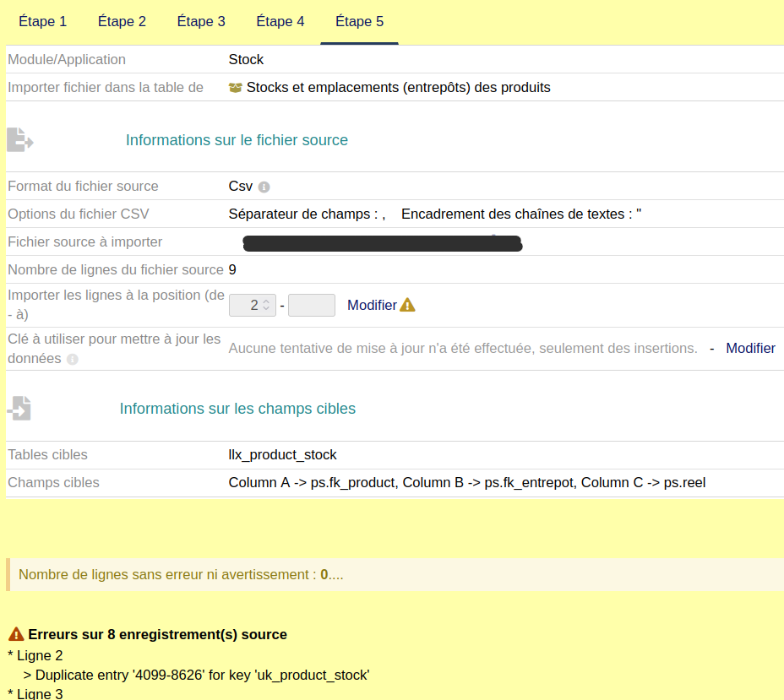Click the target fields import icon
Image resolution: width=784 pixels, height=700 pixels.
click(19, 409)
